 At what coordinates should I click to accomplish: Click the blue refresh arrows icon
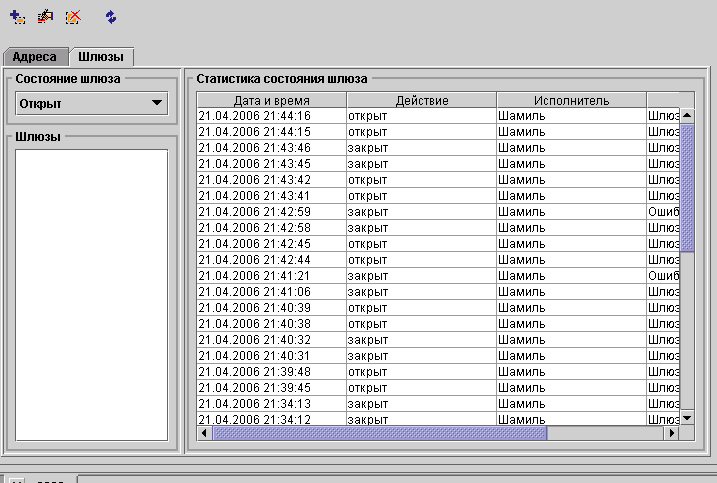[x=110, y=17]
